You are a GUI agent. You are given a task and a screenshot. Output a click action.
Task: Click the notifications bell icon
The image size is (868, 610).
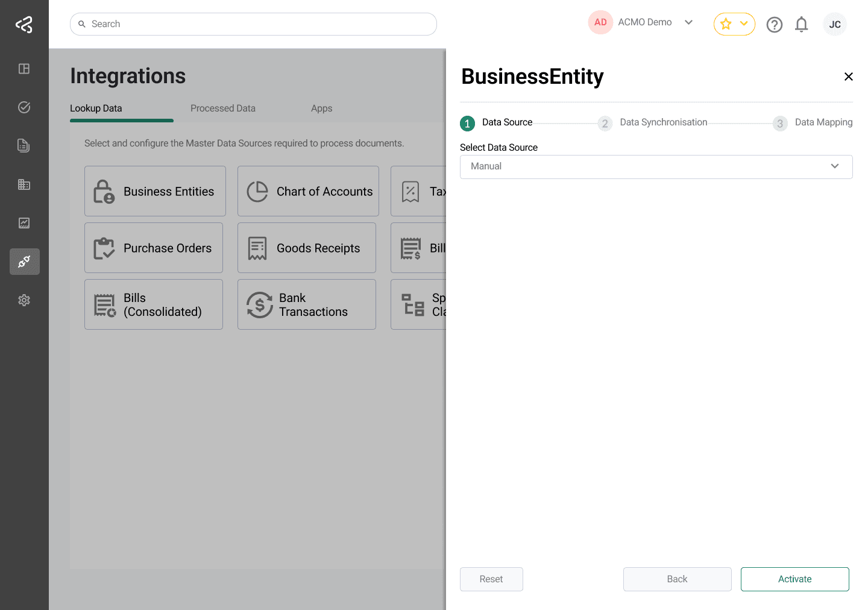[x=801, y=24]
